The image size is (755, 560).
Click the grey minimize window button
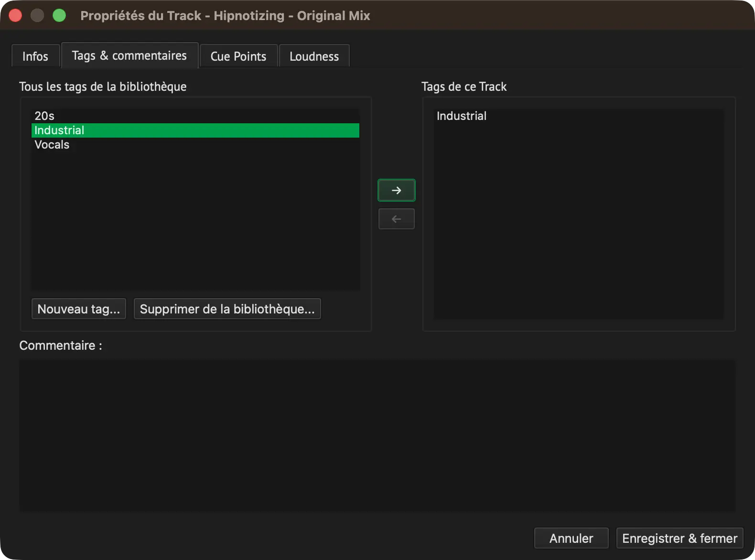coord(37,16)
